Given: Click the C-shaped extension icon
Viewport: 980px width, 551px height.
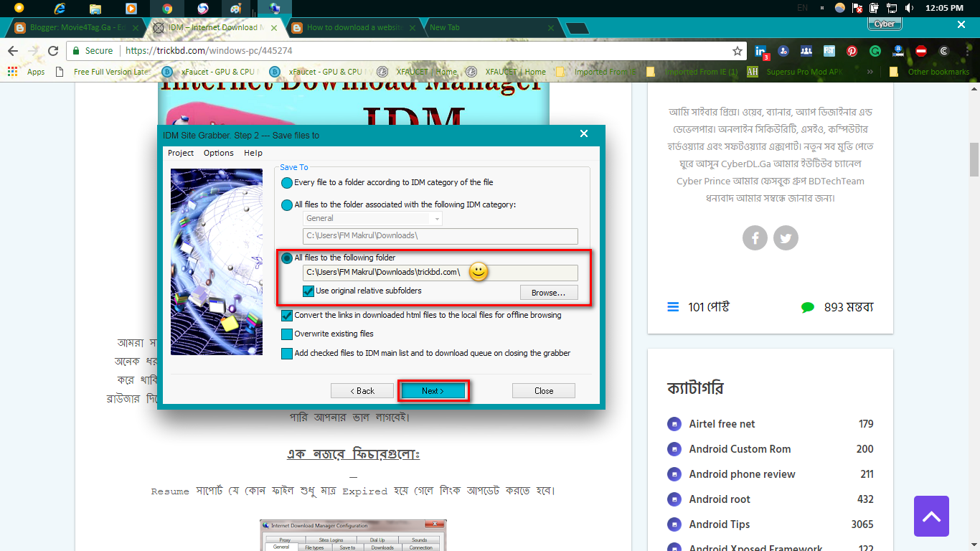Looking at the screenshot, I should (x=944, y=51).
